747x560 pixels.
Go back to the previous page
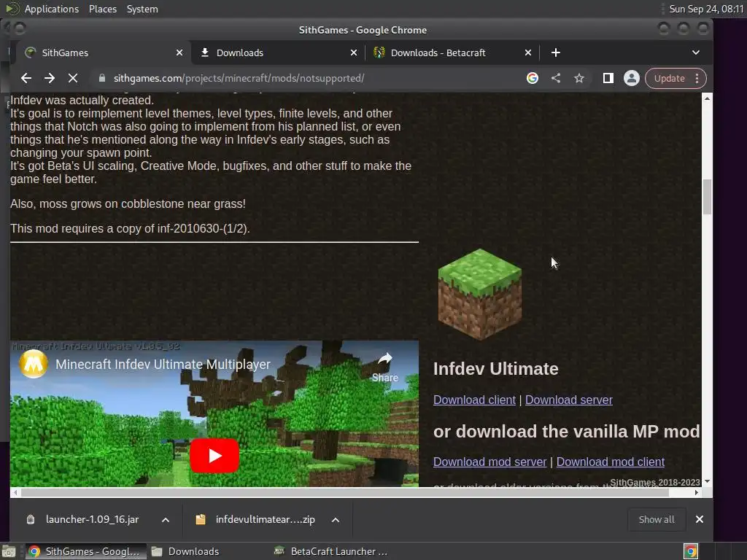point(26,78)
